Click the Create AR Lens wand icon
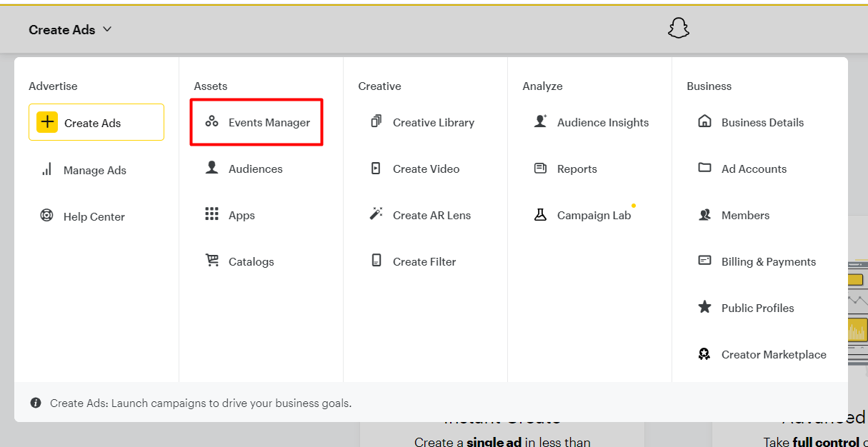The image size is (868, 447). click(x=376, y=214)
